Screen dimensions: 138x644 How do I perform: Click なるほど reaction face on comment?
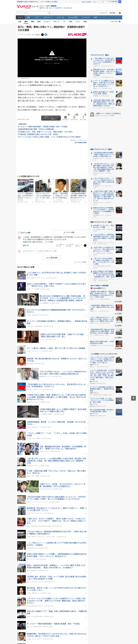67,245
